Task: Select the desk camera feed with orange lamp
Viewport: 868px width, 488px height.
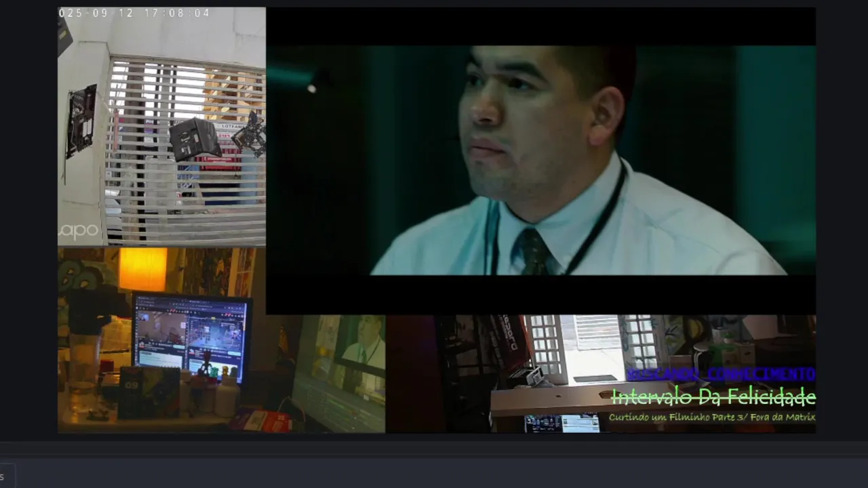Action: (x=221, y=340)
